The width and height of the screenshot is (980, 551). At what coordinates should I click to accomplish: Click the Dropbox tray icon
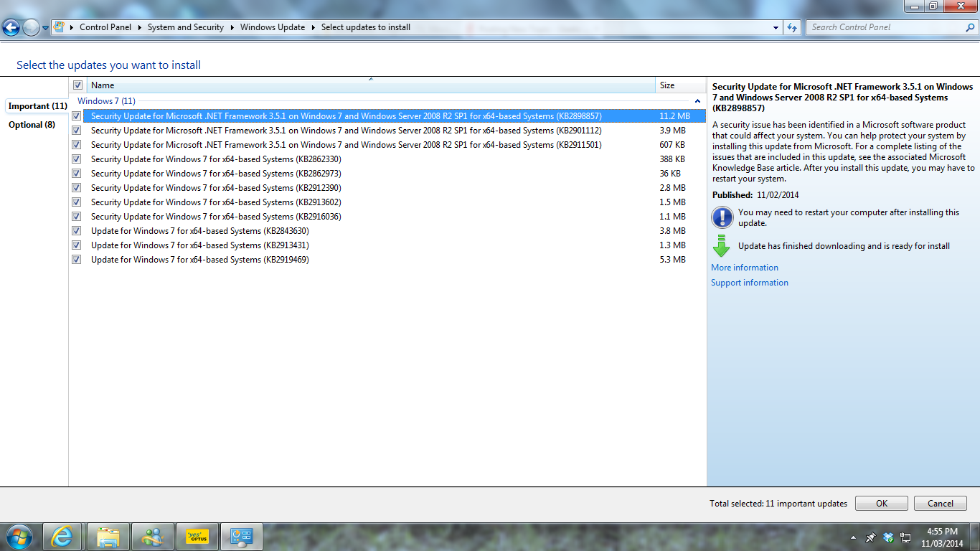(888, 537)
